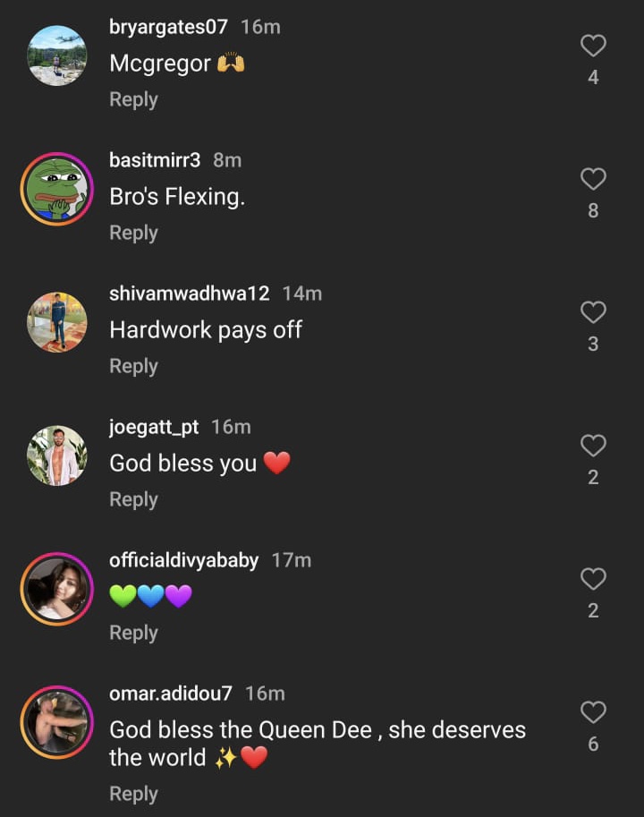Image resolution: width=644 pixels, height=817 pixels.
Task: View basitmirr3's story from frog avatar
Action: click(x=57, y=189)
